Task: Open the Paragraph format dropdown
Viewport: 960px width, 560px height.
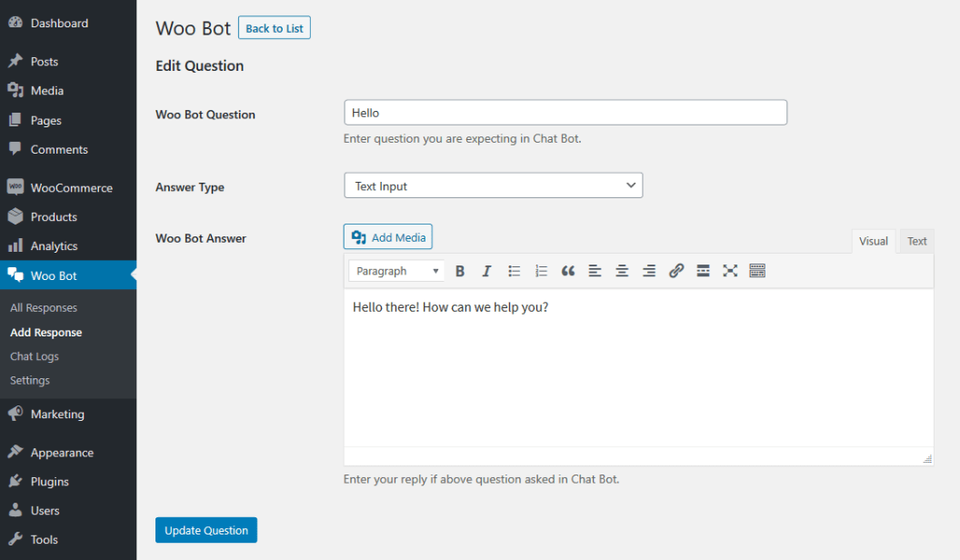Action: pos(397,271)
